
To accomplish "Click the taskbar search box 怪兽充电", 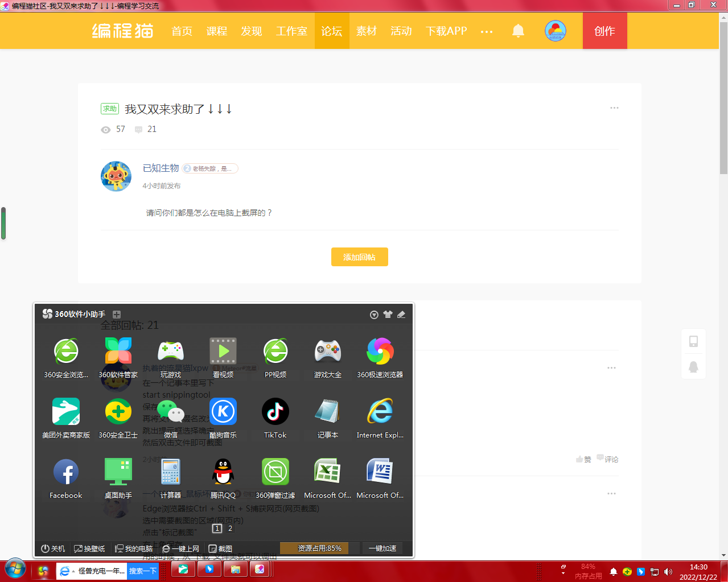I will (x=92, y=571).
